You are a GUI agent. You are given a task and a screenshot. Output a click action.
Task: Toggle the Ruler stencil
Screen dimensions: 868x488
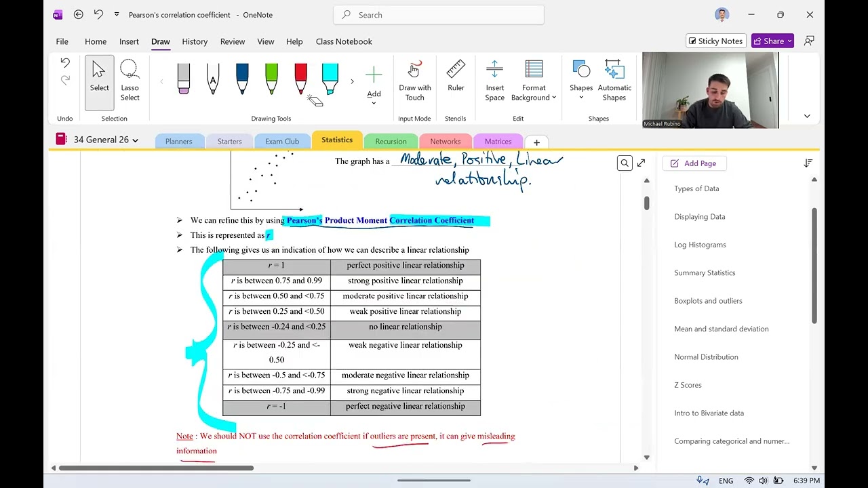[456, 76]
